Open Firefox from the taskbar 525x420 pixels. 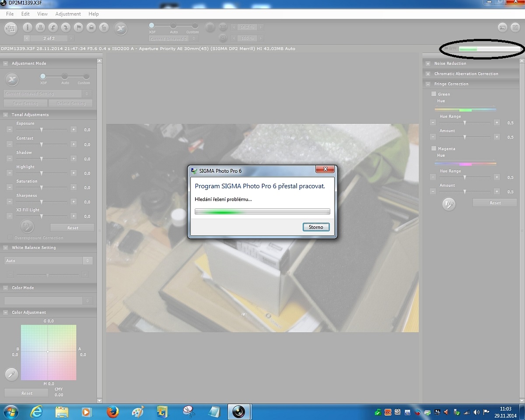click(112, 412)
